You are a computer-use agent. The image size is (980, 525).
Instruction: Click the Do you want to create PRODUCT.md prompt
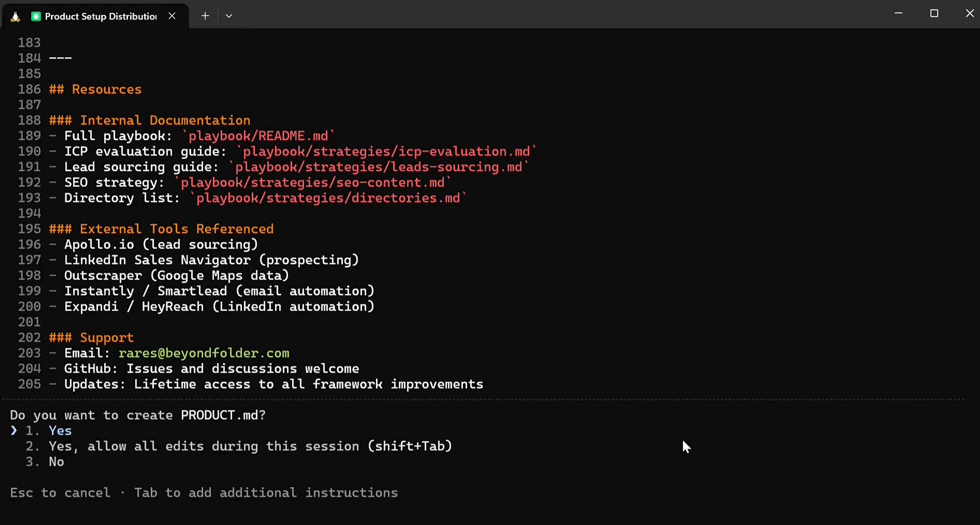pyautogui.click(x=138, y=415)
